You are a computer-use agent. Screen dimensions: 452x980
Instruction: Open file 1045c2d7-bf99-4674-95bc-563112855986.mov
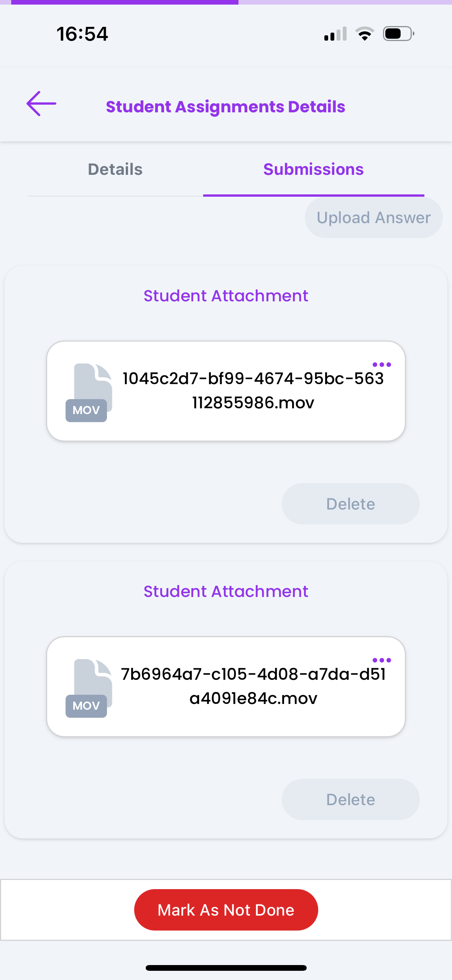253,391
